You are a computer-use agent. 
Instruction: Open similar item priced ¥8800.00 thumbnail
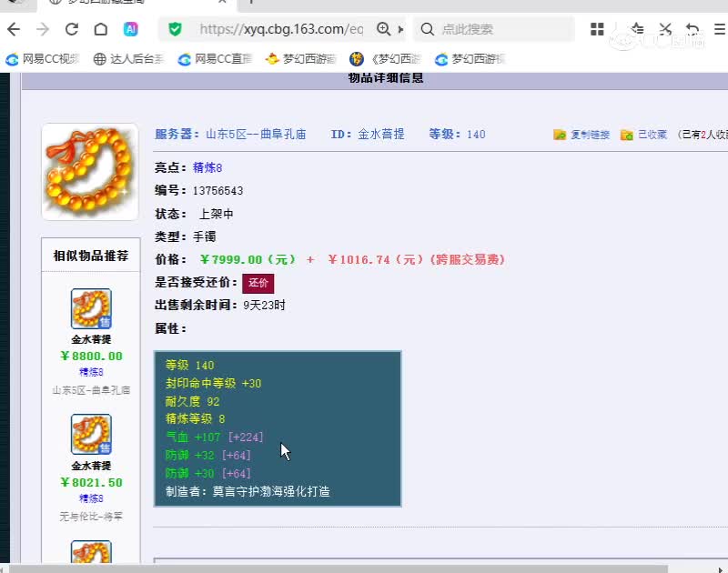point(91,308)
